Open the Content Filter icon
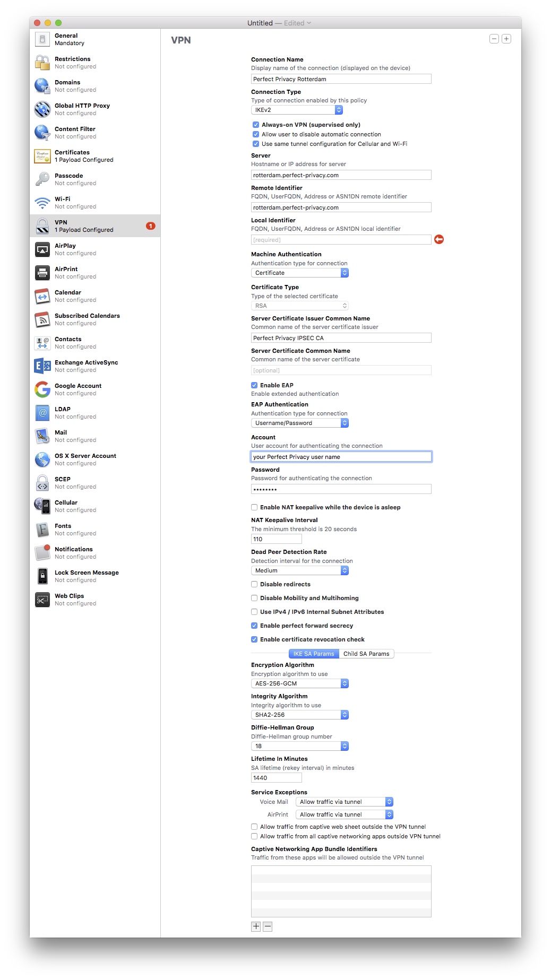 (x=42, y=133)
